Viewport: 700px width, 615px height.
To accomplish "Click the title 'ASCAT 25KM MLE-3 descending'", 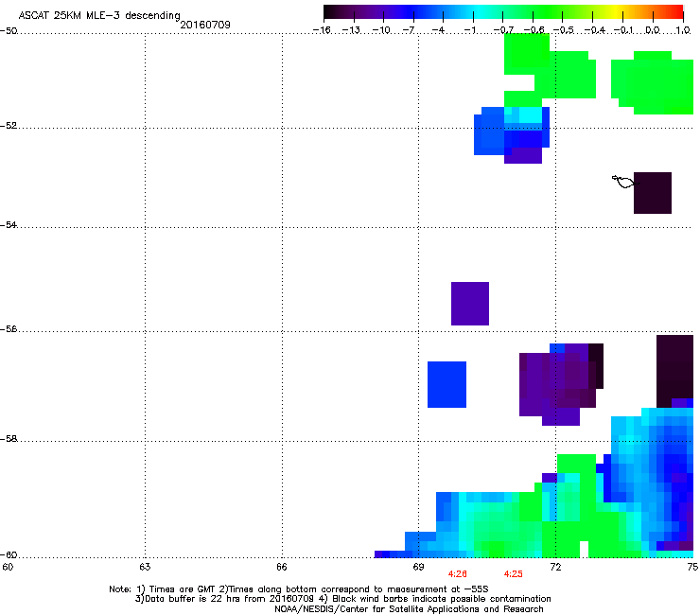I will (99, 15).
